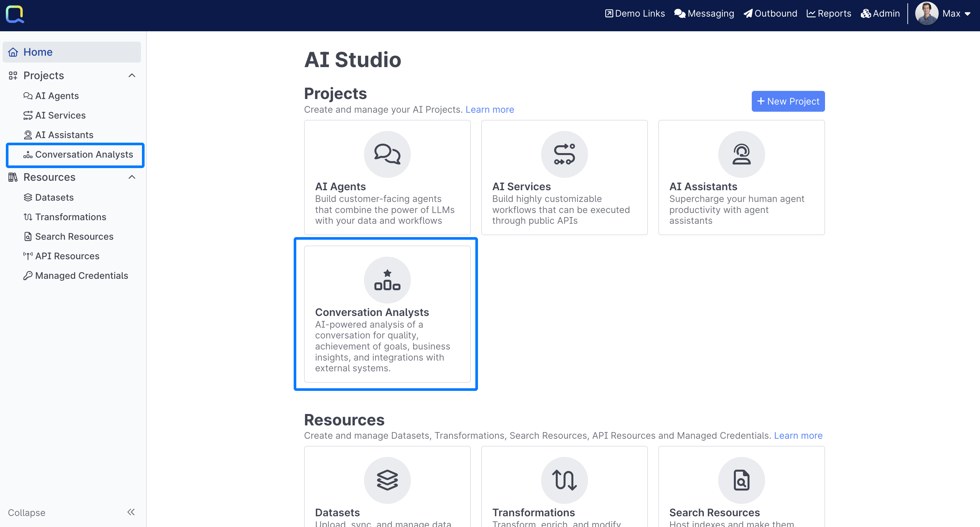The height and width of the screenshot is (527, 980).
Task: Collapse the sidebar with double-chevron
Action: [131, 512]
